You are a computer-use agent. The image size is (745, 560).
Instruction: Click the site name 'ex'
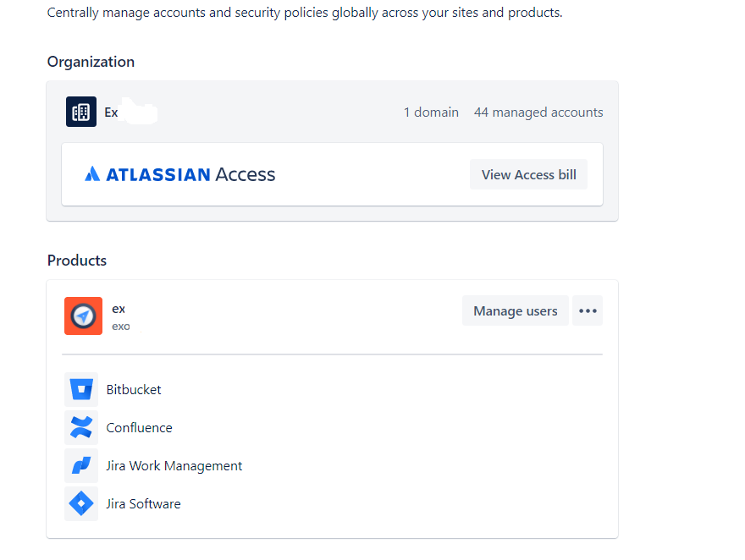(119, 309)
